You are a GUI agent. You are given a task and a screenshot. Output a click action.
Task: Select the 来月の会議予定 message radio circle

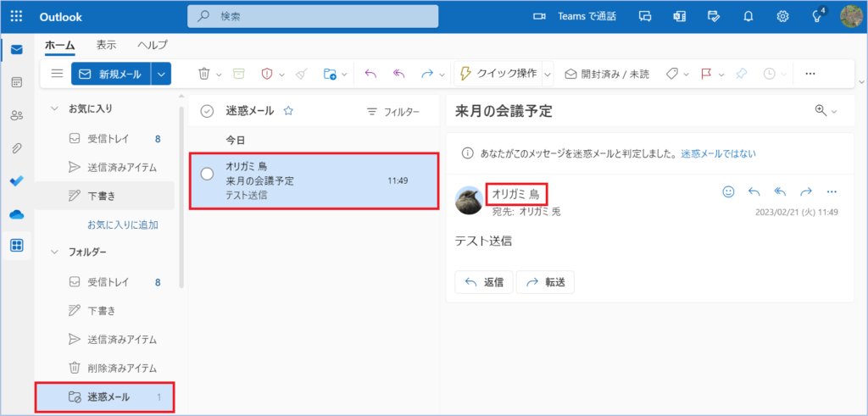(207, 174)
